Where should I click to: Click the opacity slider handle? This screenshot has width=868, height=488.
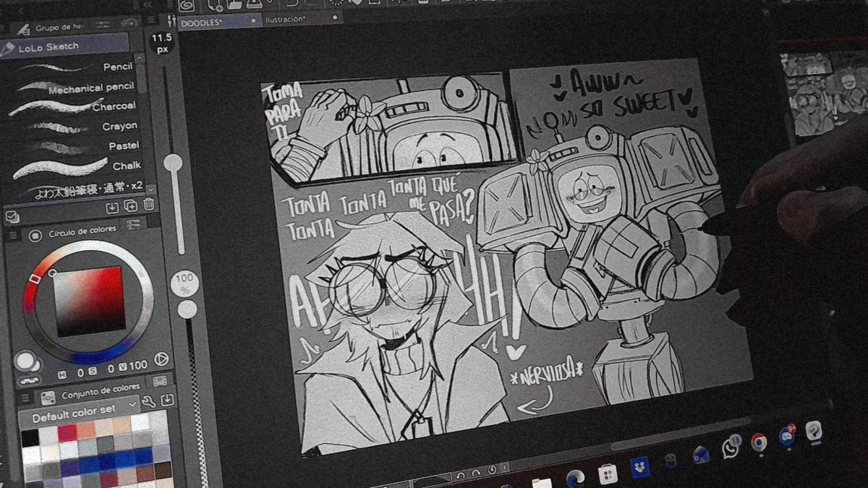click(187, 309)
